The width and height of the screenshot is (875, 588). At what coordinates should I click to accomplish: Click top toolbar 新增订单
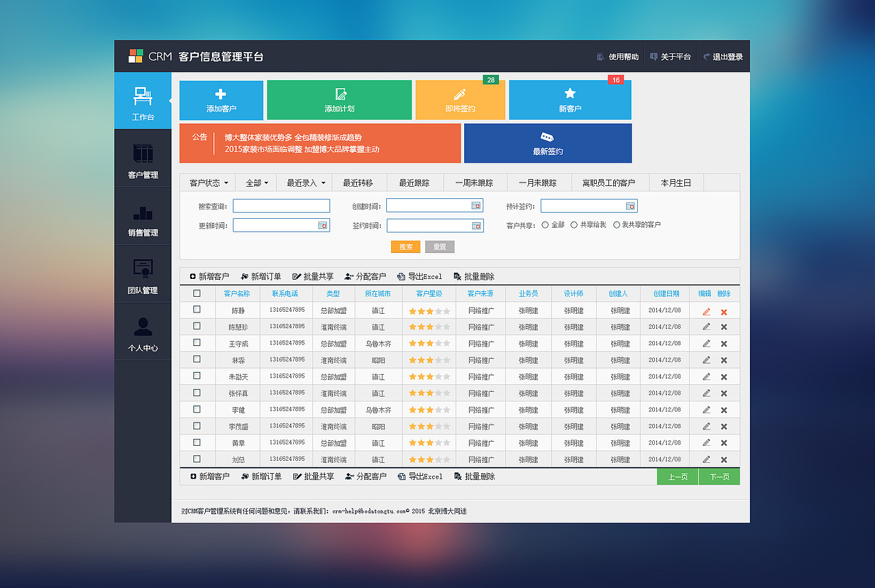tap(261, 277)
